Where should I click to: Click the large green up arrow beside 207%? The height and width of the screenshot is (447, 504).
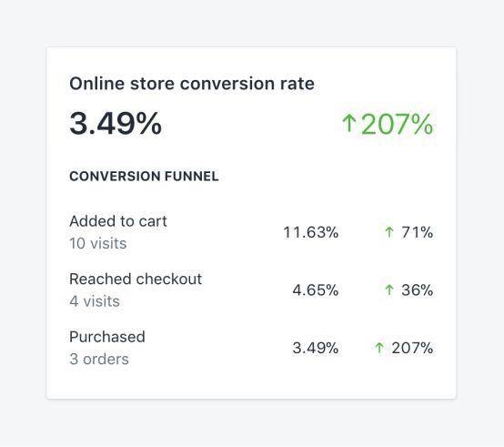coord(349,124)
